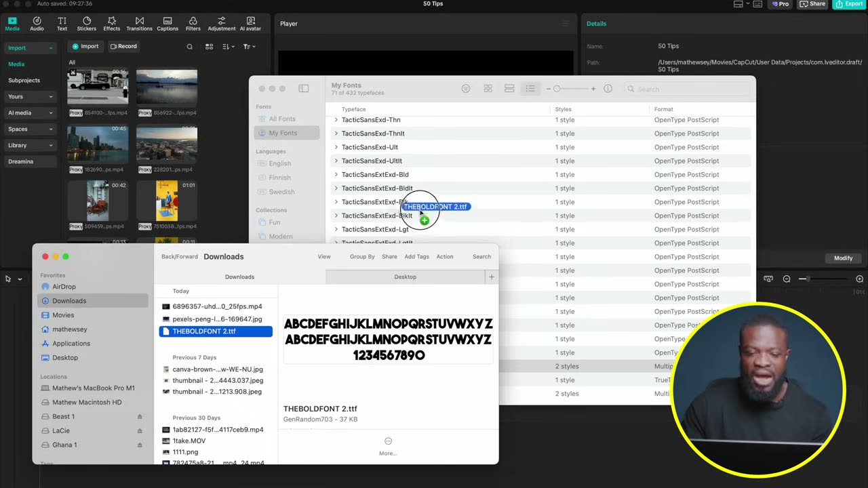
Task: Eject the Beast 1 drive
Action: [x=140, y=417]
